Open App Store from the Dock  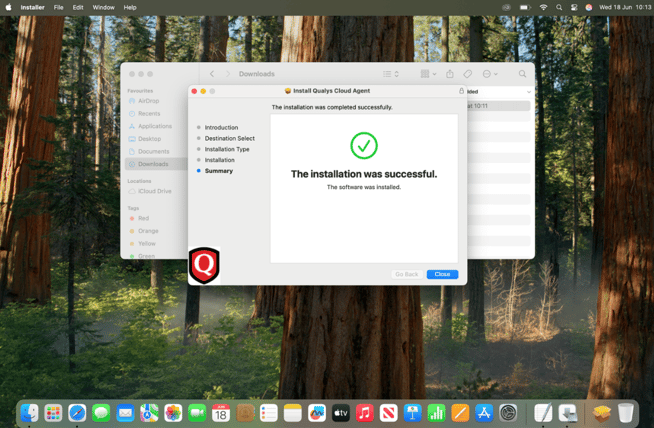[x=484, y=413]
